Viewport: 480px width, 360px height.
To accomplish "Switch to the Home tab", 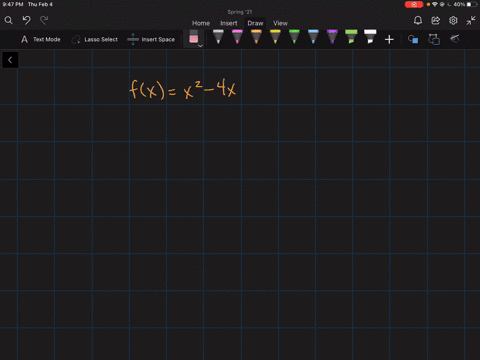I will (x=201, y=23).
